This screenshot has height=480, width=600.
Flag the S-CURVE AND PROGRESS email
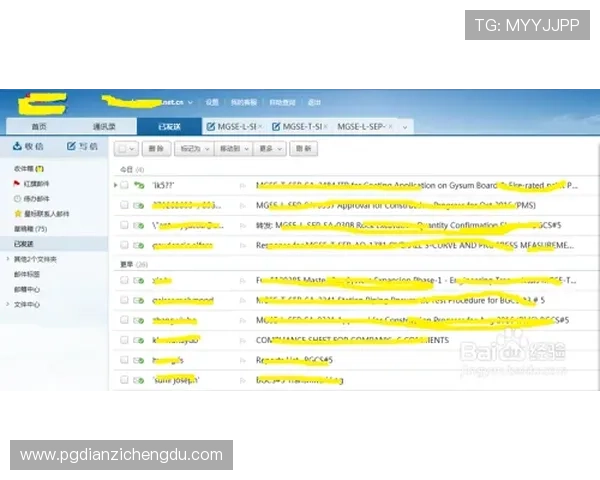pyautogui.click(x=243, y=246)
